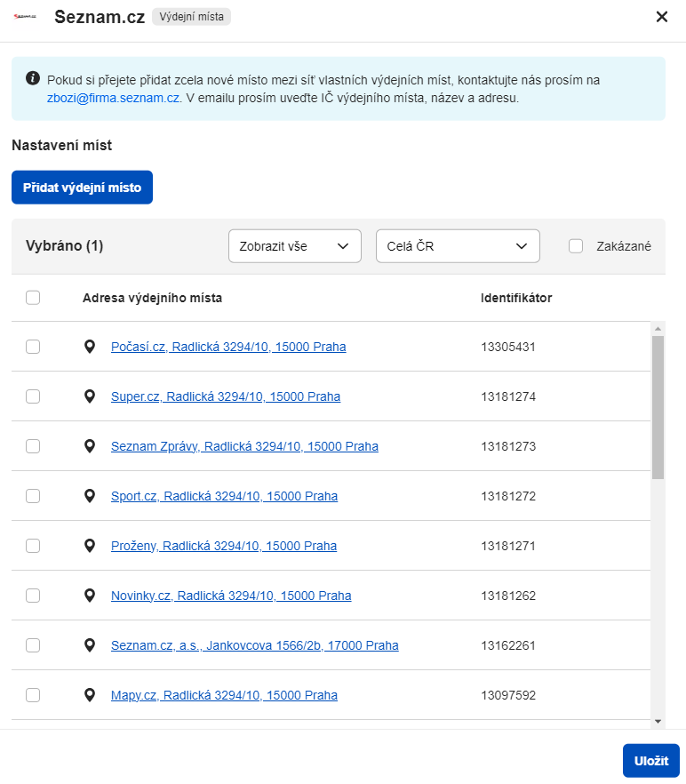This screenshot has height=784, width=686.
Task: Open the Celá ČR region dropdown
Action: point(458,246)
